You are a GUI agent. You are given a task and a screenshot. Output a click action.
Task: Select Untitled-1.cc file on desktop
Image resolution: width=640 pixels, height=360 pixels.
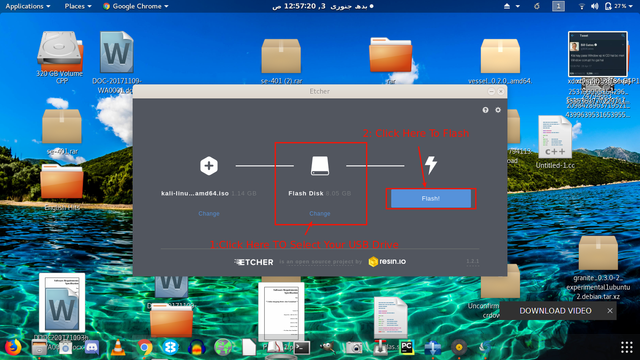555,142
